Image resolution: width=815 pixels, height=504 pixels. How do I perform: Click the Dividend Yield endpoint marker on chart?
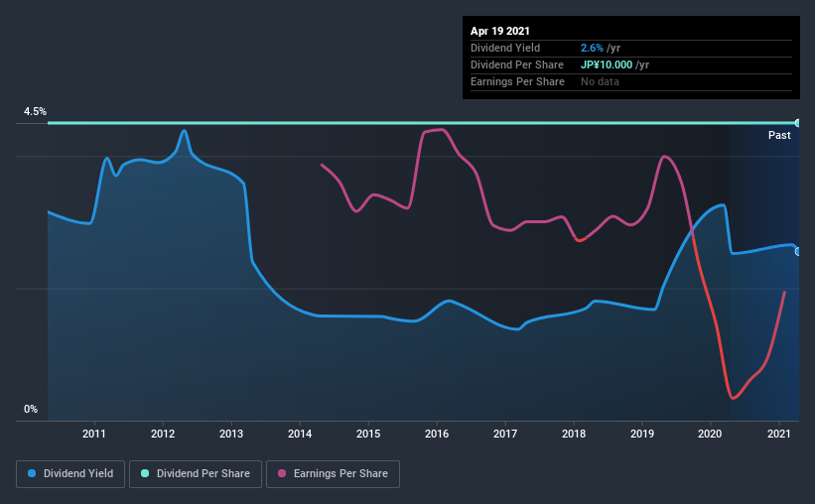click(x=797, y=251)
